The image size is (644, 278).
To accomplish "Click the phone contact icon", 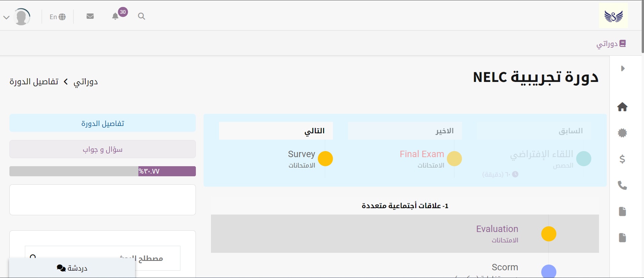I will (622, 185).
